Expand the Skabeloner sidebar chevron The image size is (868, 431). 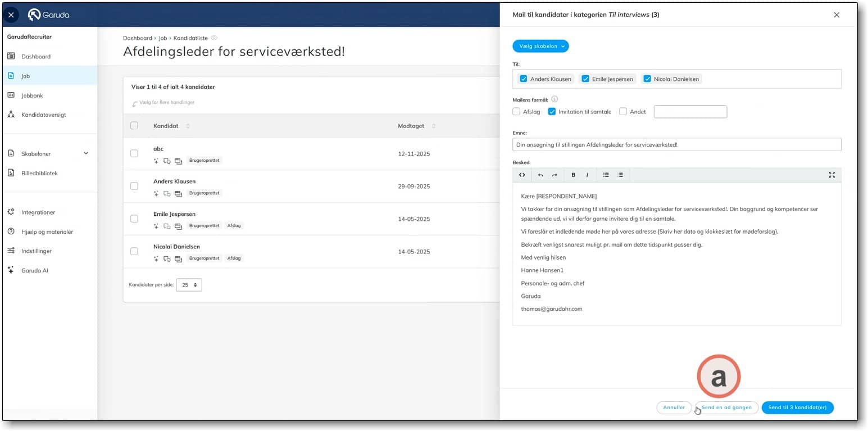[x=86, y=153]
